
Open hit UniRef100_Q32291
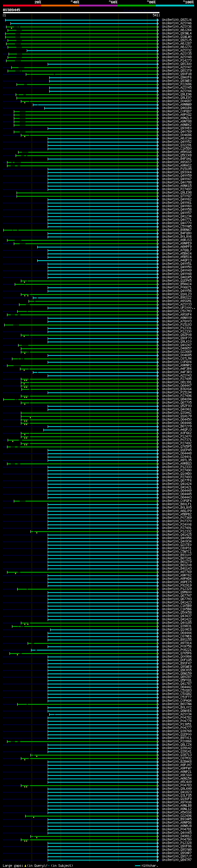coord(176,145)
